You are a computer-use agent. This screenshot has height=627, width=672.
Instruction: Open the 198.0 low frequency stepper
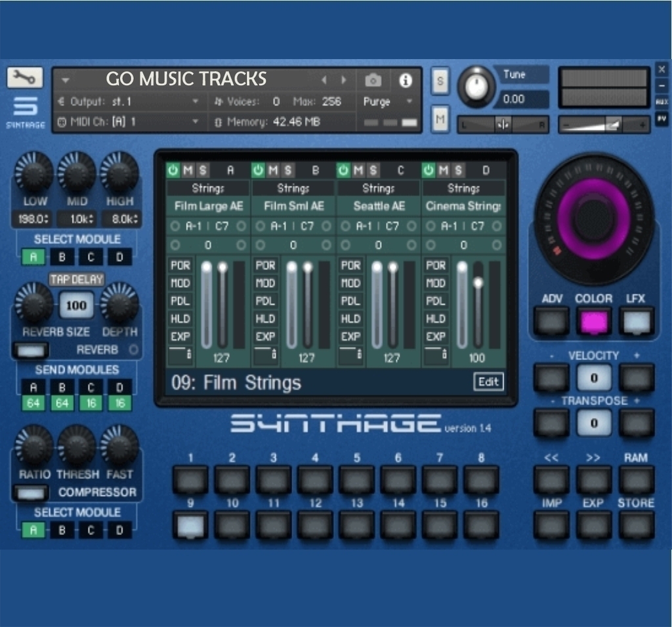[x=33, y=219]
